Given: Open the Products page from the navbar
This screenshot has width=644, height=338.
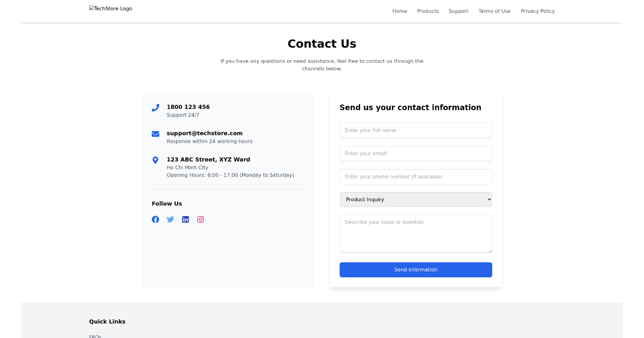Looking at the screenshot, I should 428,11.
